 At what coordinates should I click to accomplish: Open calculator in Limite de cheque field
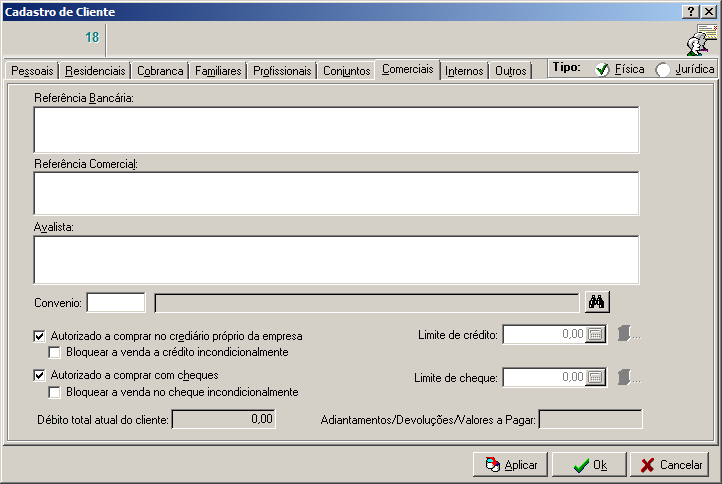tap(596, 377)
